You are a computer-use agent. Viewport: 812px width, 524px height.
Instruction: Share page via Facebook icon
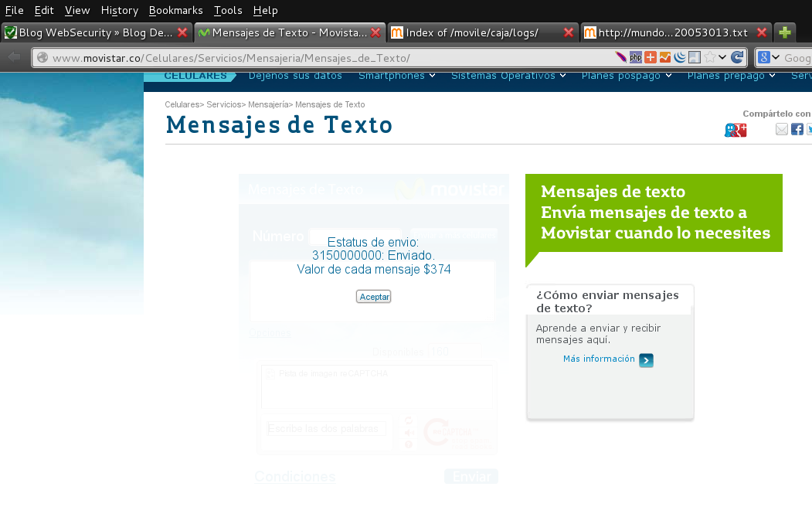point(797,129)
